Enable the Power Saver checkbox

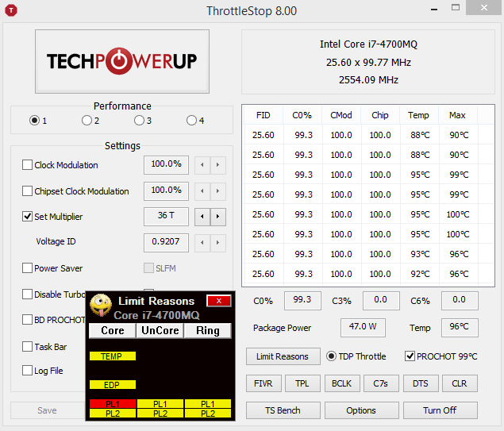click(x=27, y=268)
